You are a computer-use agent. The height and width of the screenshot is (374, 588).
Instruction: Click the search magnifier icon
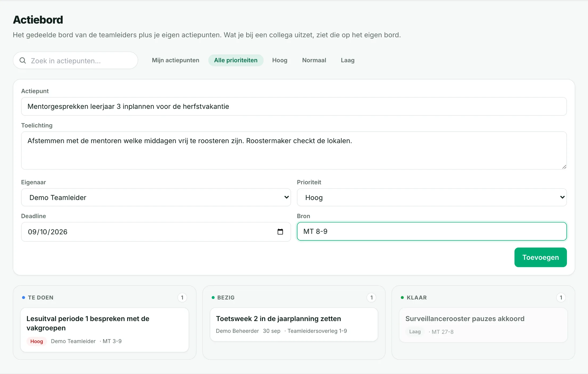pos(23,60)
